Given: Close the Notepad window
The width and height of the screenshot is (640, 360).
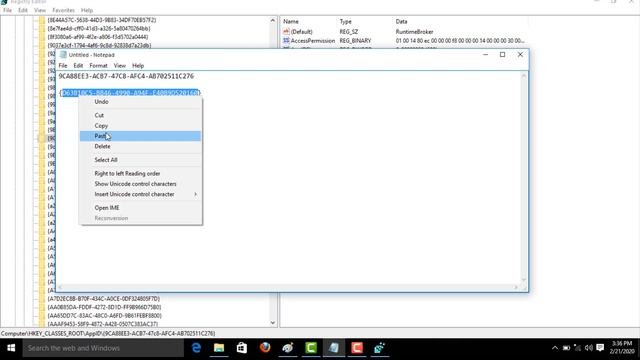Looking at the screenshot, I should [520, 54].
